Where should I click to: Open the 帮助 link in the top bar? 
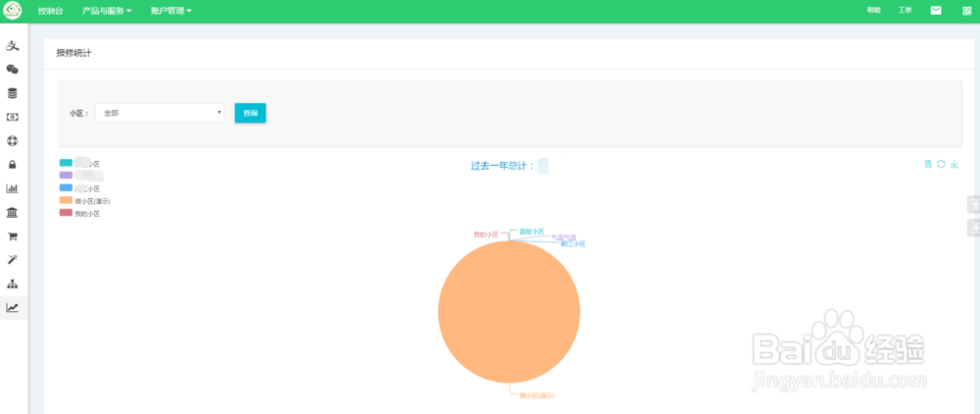(x=874, y=11)
